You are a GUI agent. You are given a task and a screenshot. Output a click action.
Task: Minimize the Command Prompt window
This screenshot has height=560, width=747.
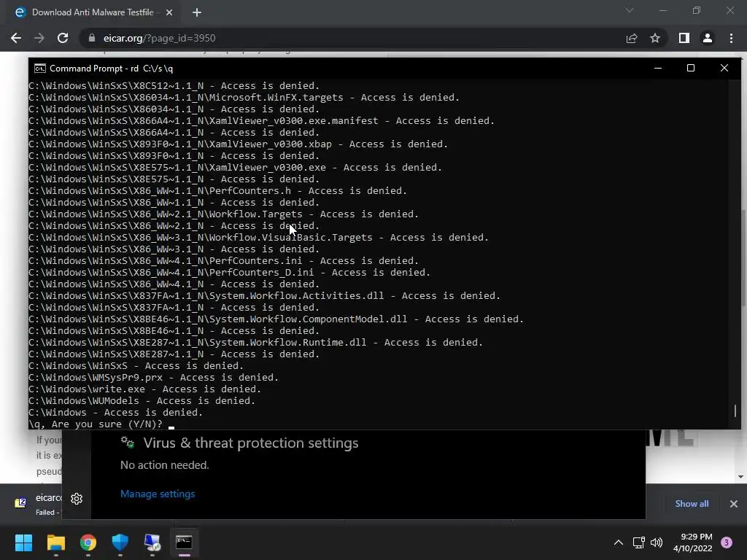tap(658, 68)
